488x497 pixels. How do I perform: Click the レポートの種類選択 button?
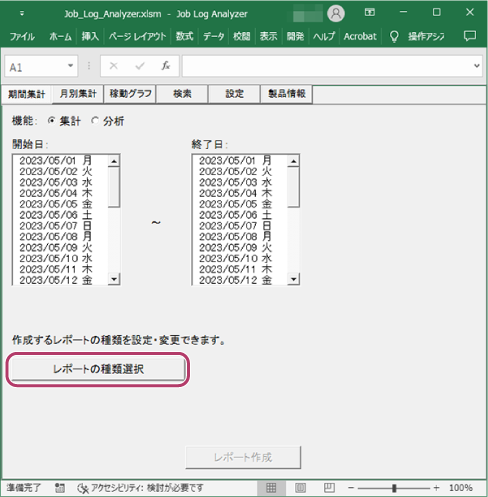click(x=98, y=369)
